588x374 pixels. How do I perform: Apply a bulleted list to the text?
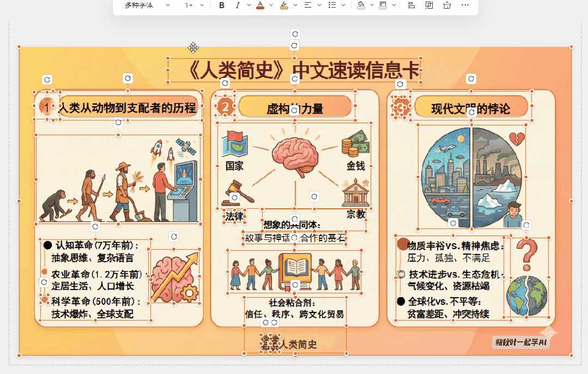[x=331, y=5]
